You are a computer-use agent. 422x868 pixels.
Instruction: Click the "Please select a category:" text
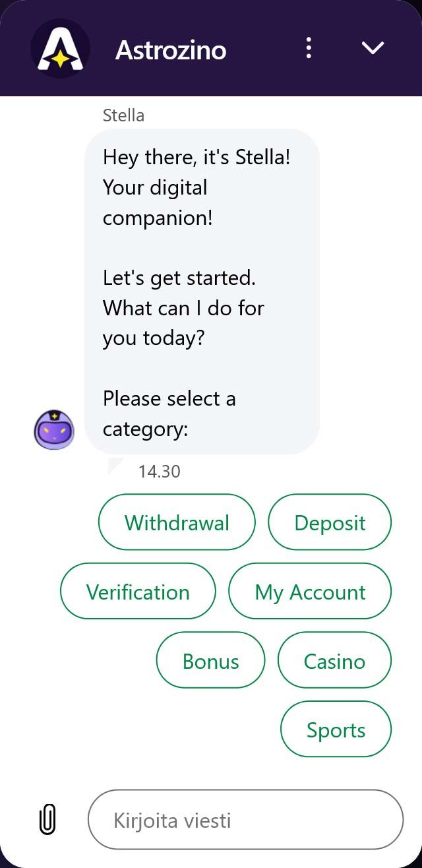169,414
